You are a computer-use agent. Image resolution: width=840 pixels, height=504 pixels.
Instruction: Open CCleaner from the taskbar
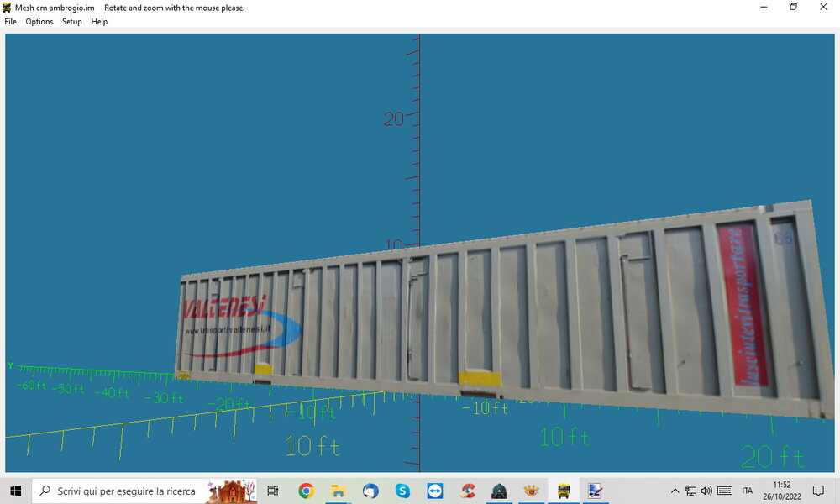click(467, 491)
